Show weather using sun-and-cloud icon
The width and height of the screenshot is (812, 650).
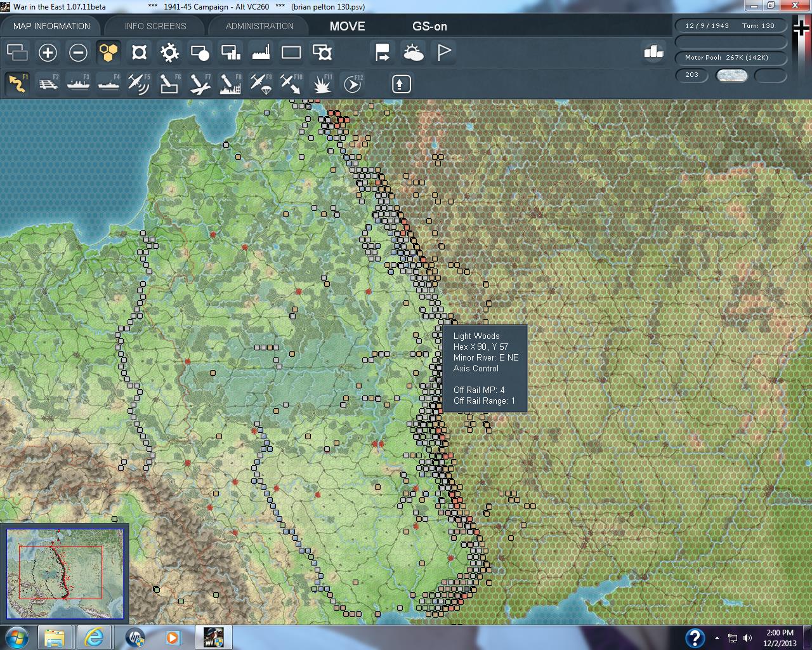[x=413, y=52]
